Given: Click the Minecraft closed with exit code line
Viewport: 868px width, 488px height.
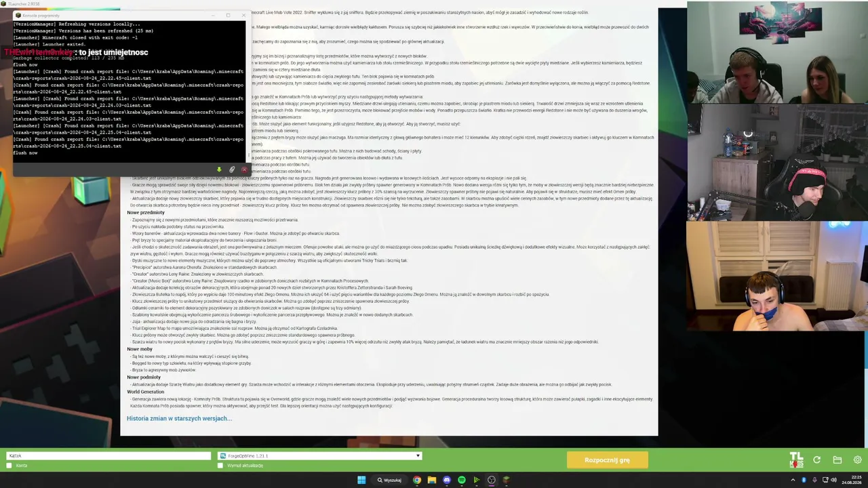Looking at the screenshot, I should (75, 37).
